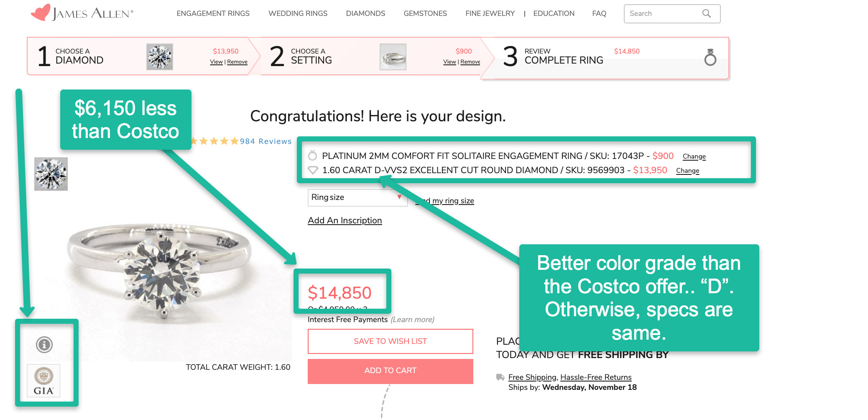Click the info icon under ring image

click(44, 345)
